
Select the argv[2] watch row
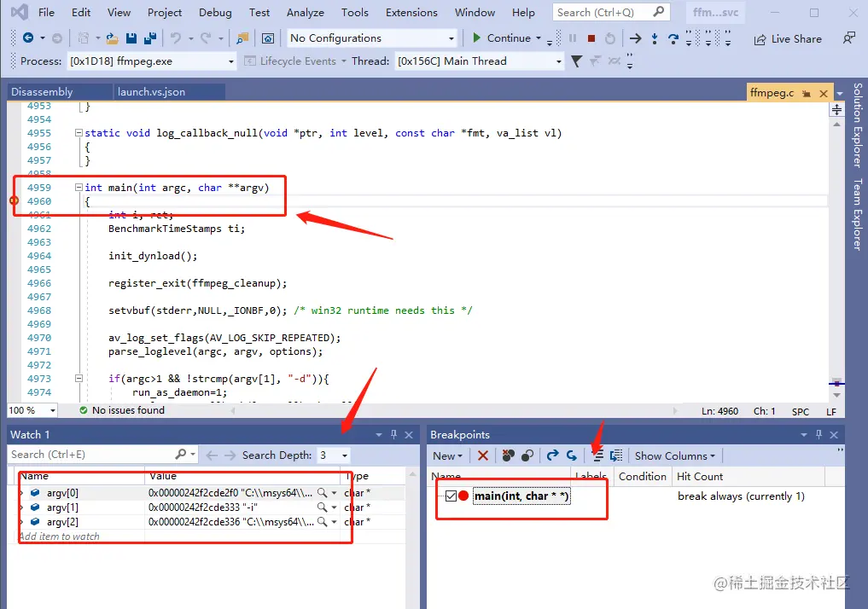click(206, 522)
